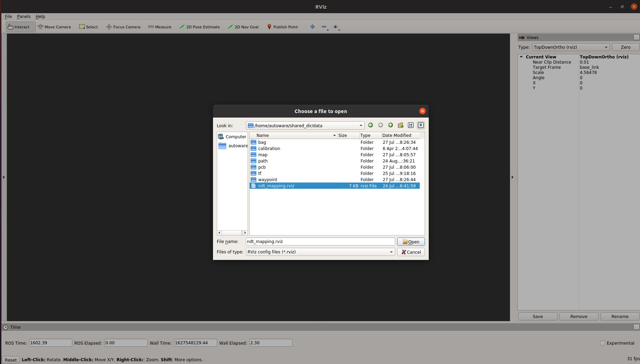The width and height of the screenshot is (640, 364).
Task: Collapse the Current View section
Action: [x=522, y=57]
